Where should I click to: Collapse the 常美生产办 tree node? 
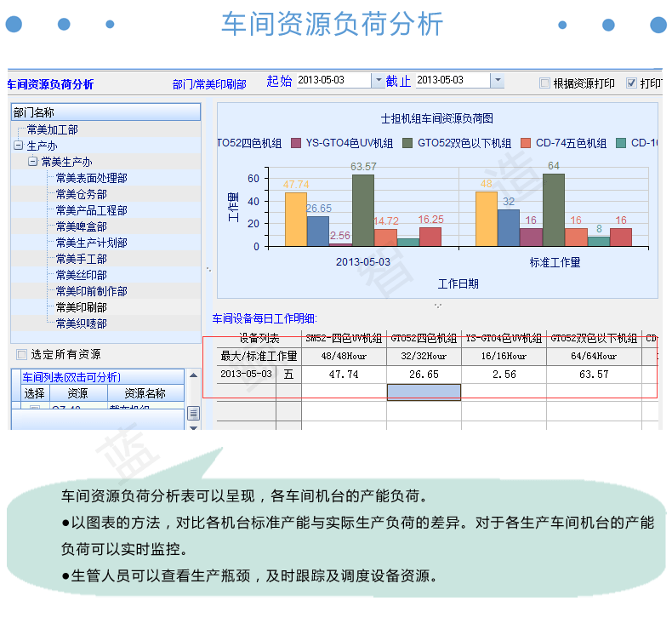coord(32,161)
